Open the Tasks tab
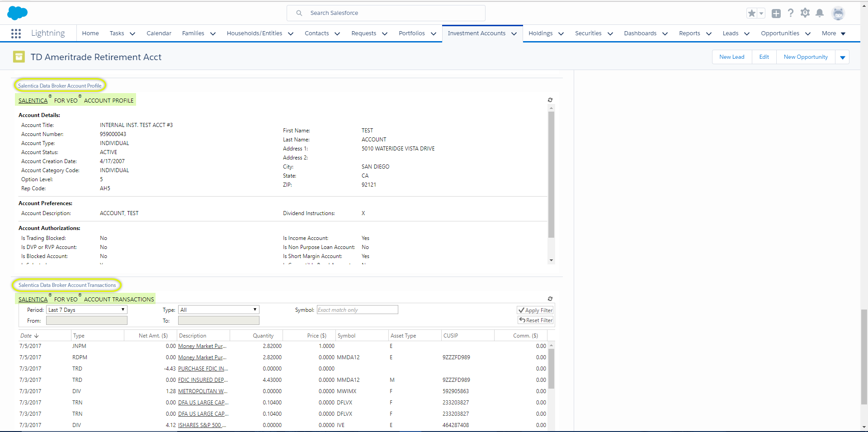Viewport: 868px width, 432px height. pyautogui.click(x=117, y=33)
